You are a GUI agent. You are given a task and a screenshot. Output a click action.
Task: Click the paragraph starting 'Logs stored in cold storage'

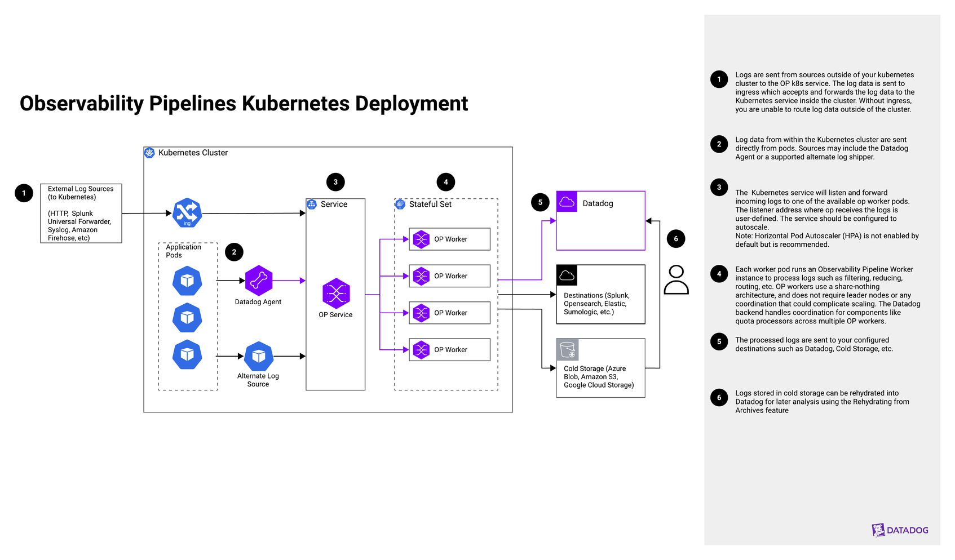click(822, 402)
